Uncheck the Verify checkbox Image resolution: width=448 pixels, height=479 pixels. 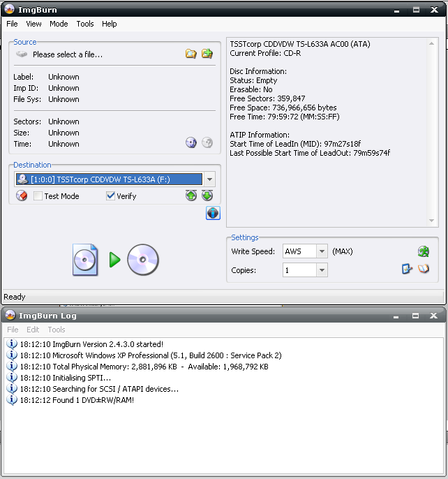(x=110, y=196)
